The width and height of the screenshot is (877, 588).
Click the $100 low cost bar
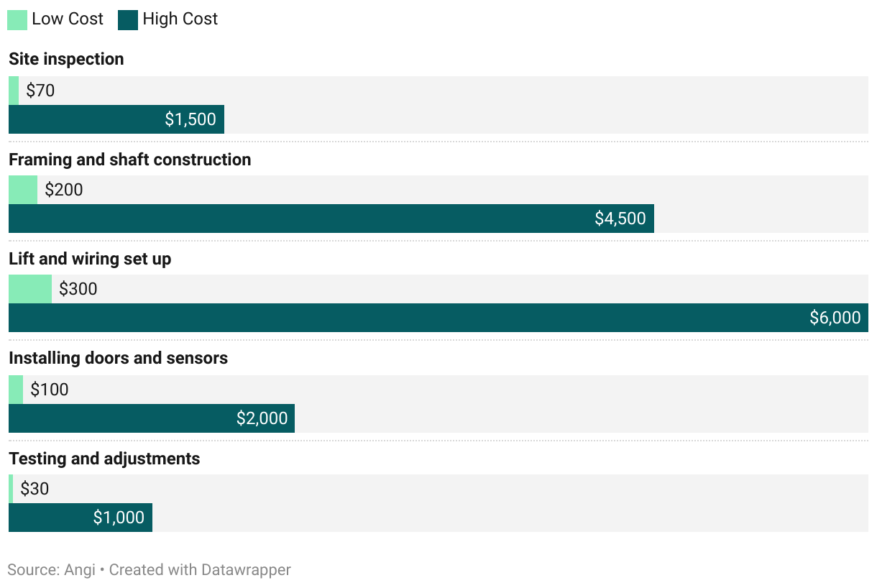click(x=16, y=390)
